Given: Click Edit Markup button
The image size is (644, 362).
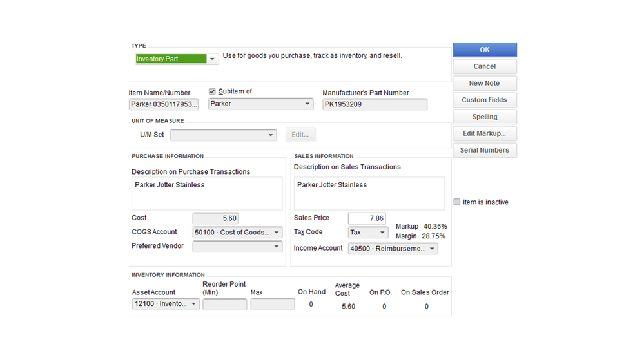Looking at the screenshot, I should pyautogui.click(x=485, y=133).
